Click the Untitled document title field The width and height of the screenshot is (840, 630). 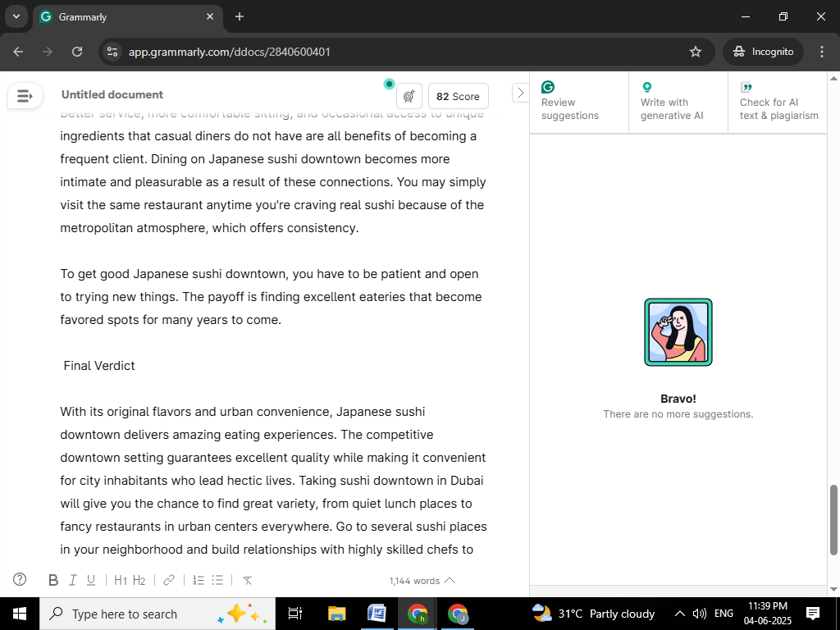112,95
